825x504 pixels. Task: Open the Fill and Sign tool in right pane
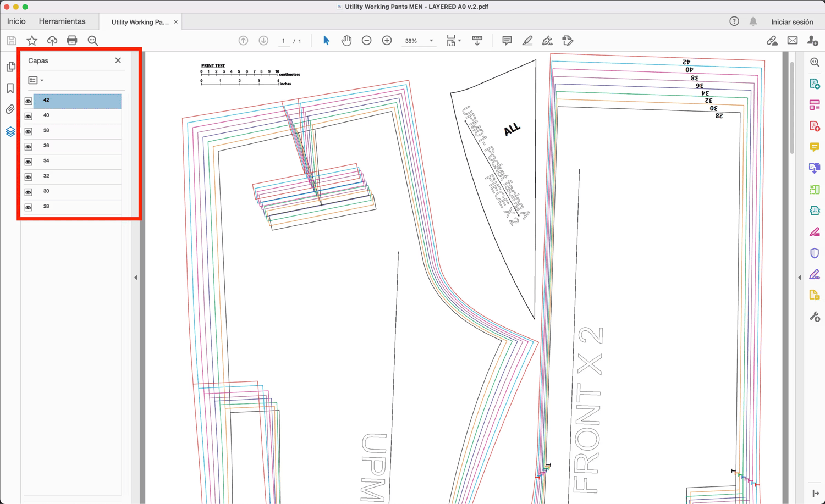(x=815, y=274)
